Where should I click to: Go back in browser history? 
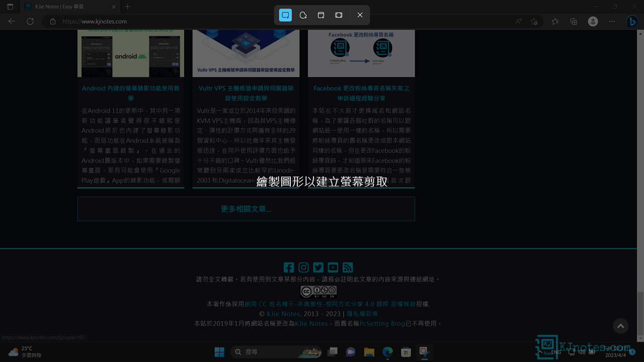[x=12, y=21]
